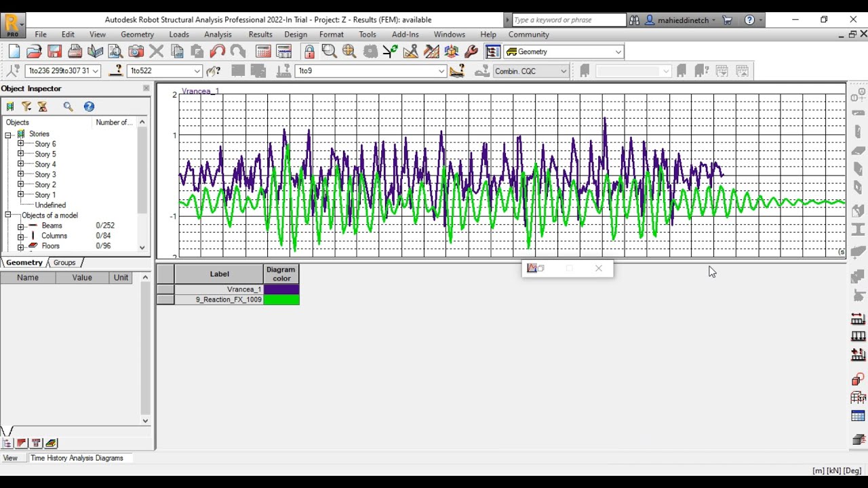Screen dimensions: 868x488
Task: Click the Vrancea_1 purple color swatch
Action: [281, 289]
